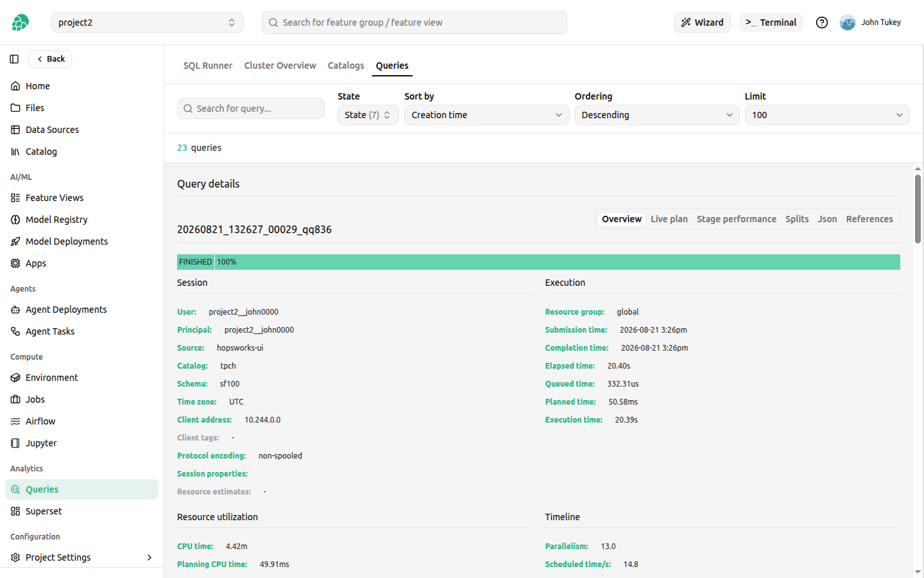Click the Data Sources table icon
The image size is (924, 578).
(15, 130)
